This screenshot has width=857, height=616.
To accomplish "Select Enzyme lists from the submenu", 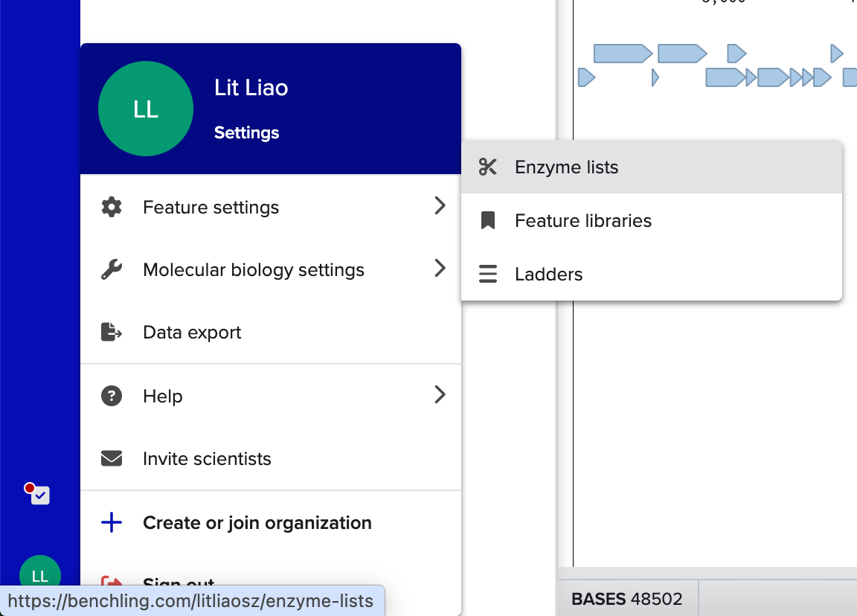I will (x=566, y=167).
